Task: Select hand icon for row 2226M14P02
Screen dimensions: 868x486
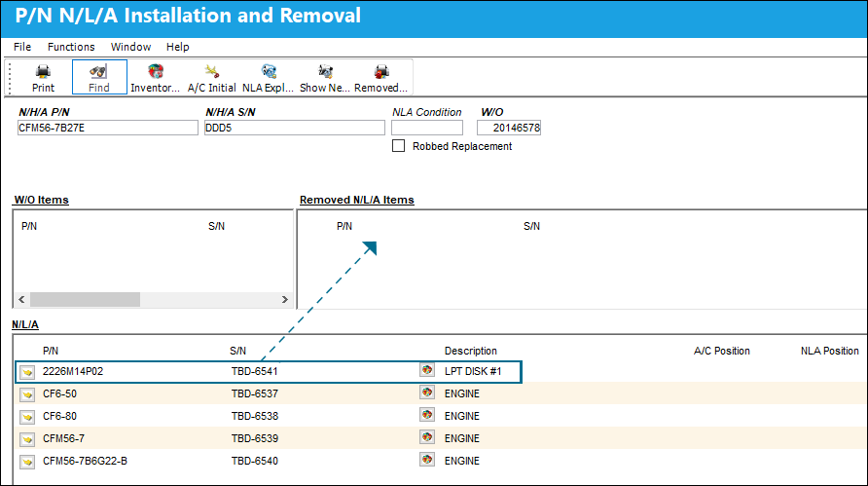Action: pos(27,372)
